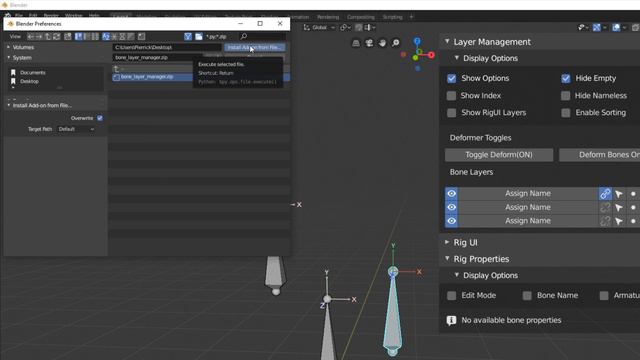
Task: Sort files by extension
Action: point(114,37)
